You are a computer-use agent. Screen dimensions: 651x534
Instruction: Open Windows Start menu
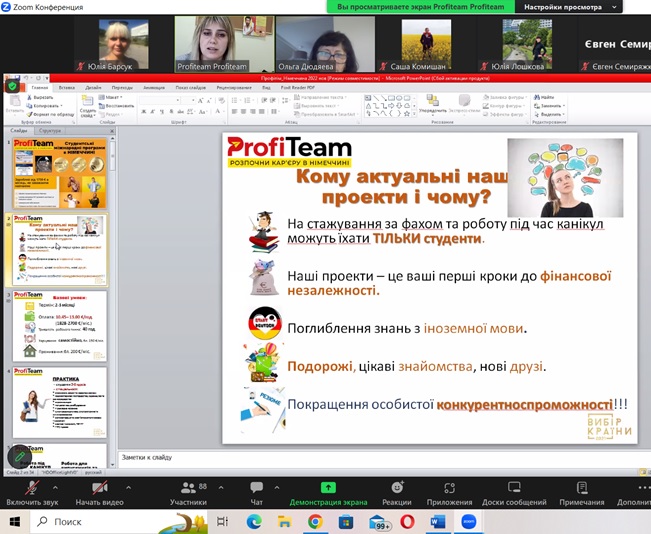tap(15, 522)
